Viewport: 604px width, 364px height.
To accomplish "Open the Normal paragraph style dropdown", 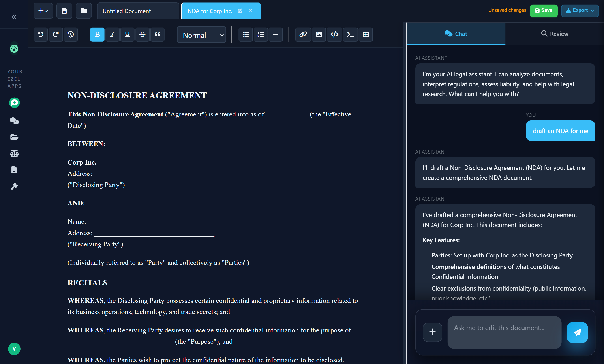I will [x=201, y=35].
